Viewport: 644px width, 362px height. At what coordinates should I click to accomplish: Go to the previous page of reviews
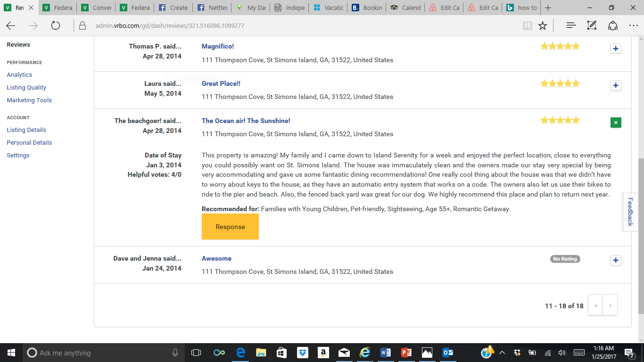596,305
